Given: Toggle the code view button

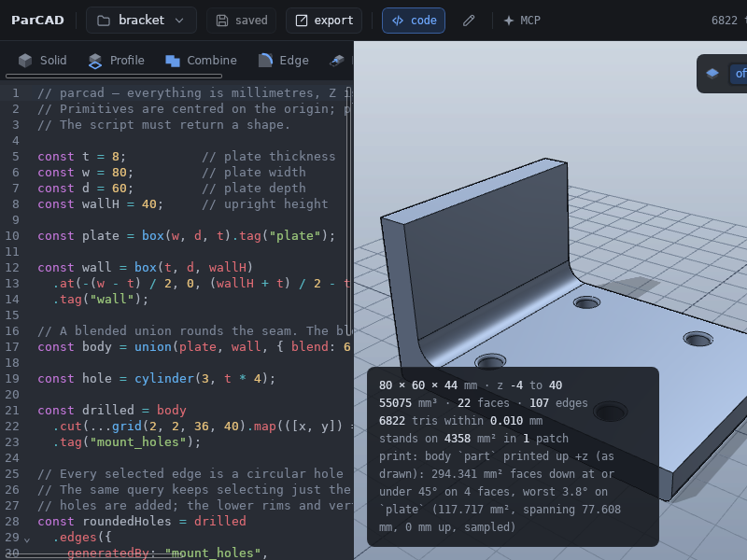Looking at the screenshot, I should [x=414, y=20].
